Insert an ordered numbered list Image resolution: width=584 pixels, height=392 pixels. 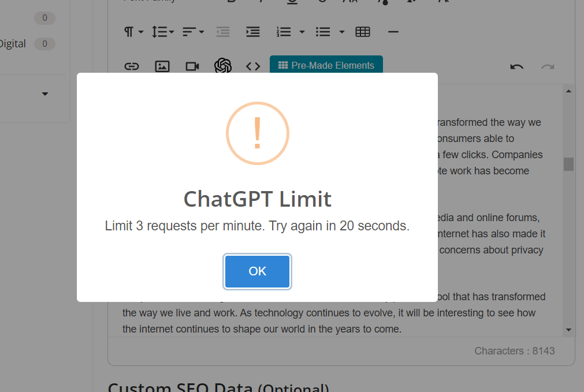[x=284, y=32]
